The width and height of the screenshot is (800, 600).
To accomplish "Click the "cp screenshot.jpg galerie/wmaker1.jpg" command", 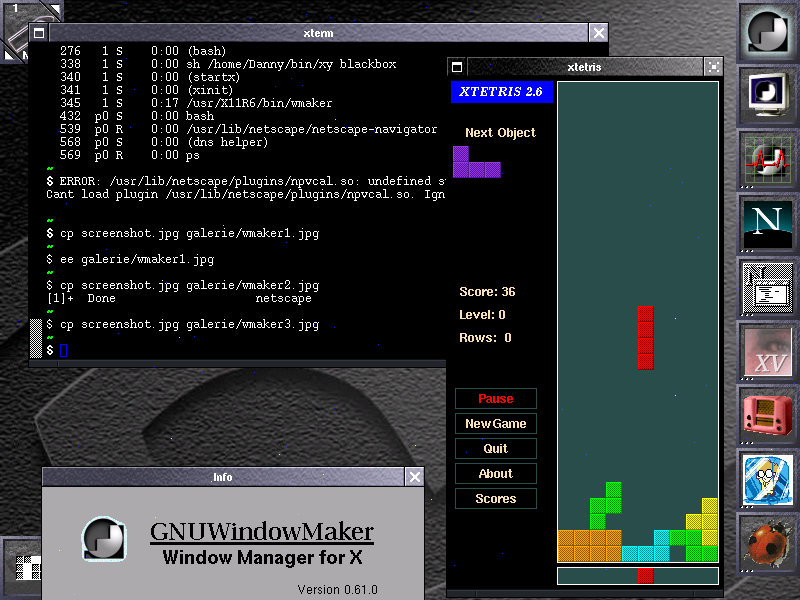I will click(x=190, y=233).
